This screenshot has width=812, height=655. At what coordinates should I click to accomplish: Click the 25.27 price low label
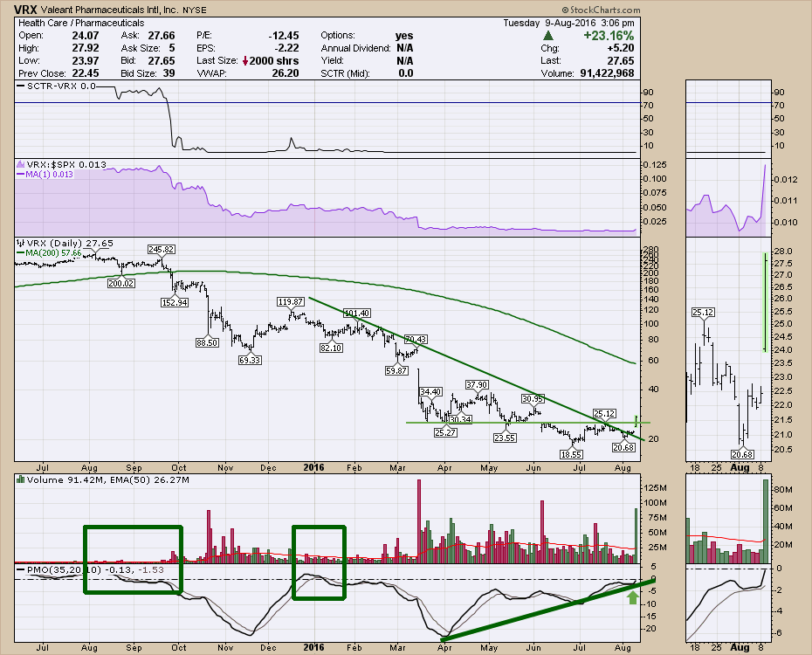pos(445,432)
